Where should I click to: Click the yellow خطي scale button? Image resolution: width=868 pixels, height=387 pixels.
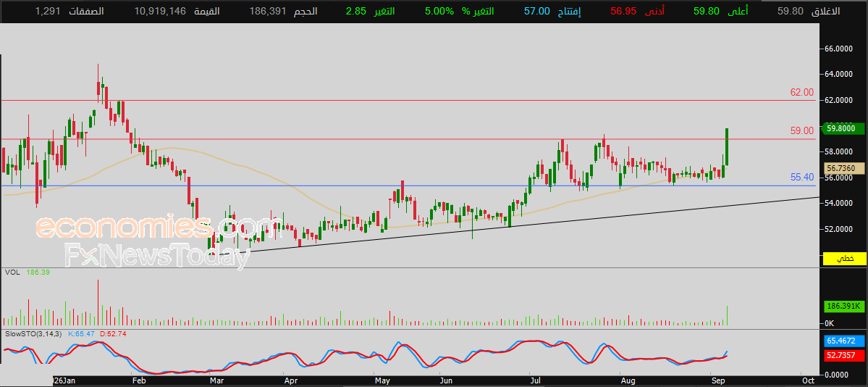(x=844, y=259)
